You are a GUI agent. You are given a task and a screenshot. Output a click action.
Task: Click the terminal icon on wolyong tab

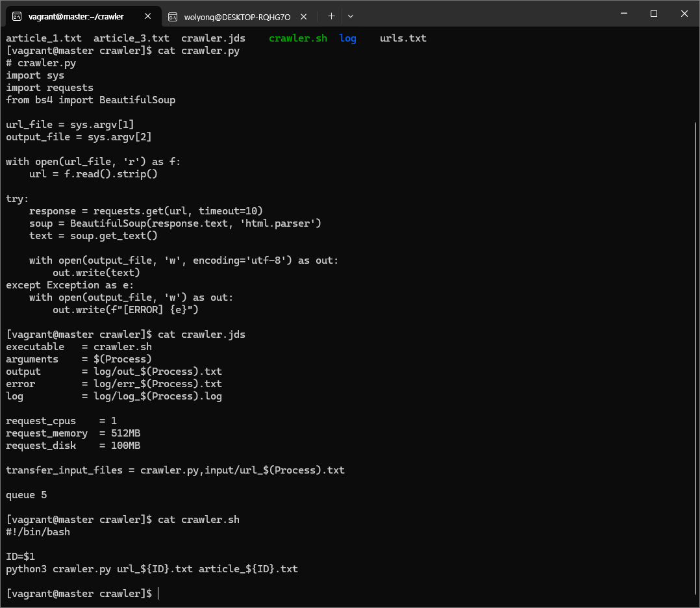click(x=173, y=16)
